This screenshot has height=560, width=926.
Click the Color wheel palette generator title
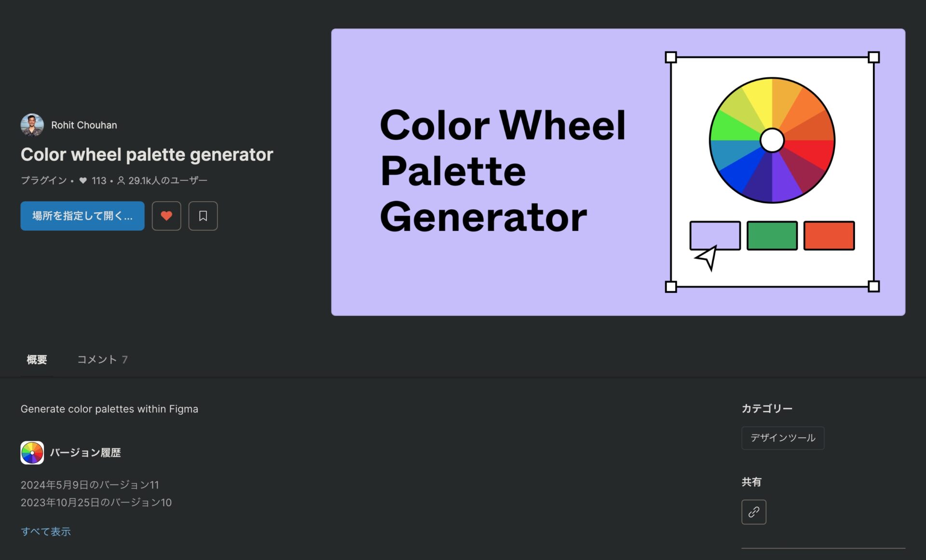coord(147,154)
